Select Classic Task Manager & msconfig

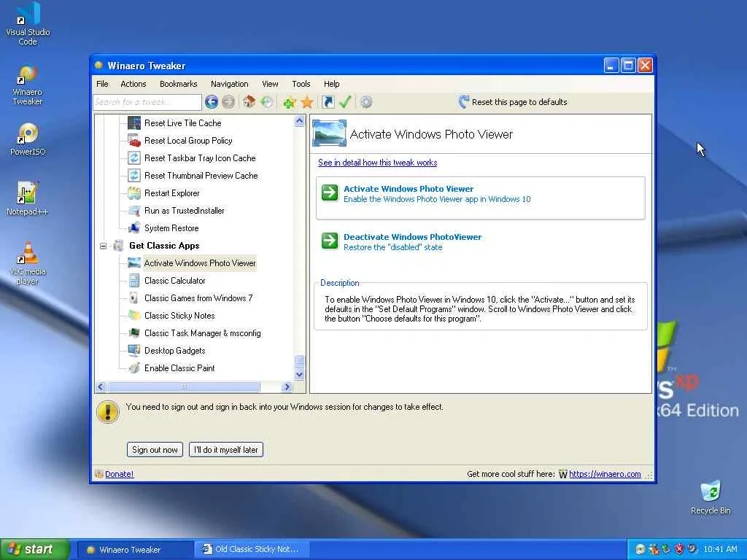203,333
